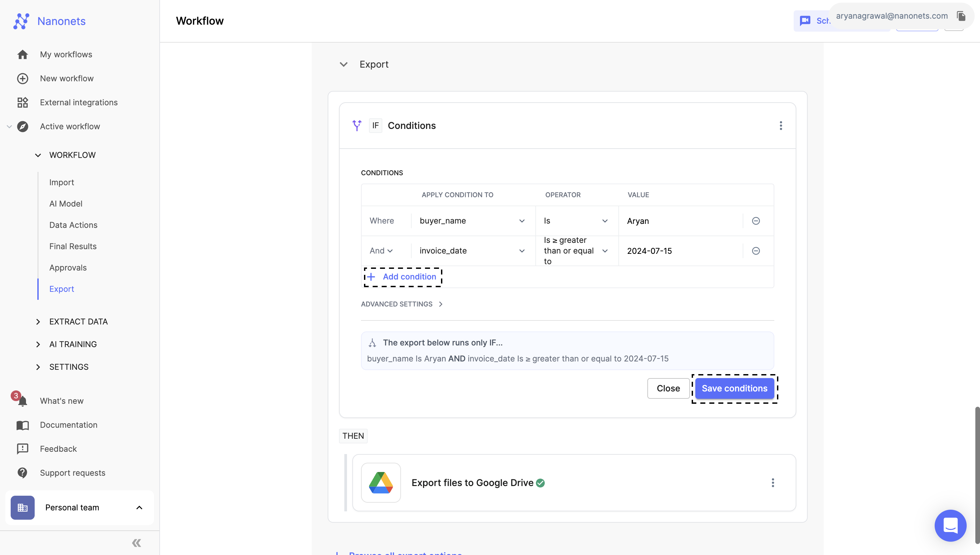980x555 pixels.
Task: Click the Documentation book icon
Action: (22, 425)
